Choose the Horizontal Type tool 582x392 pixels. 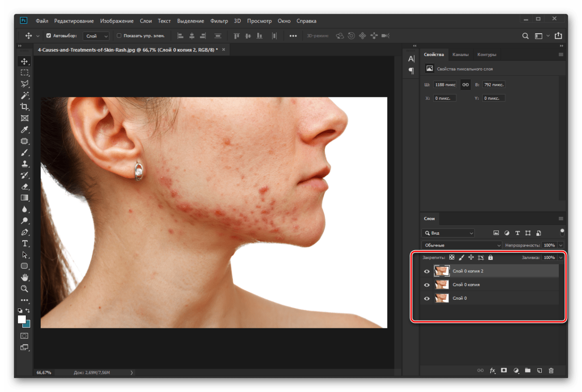point(24,243)
